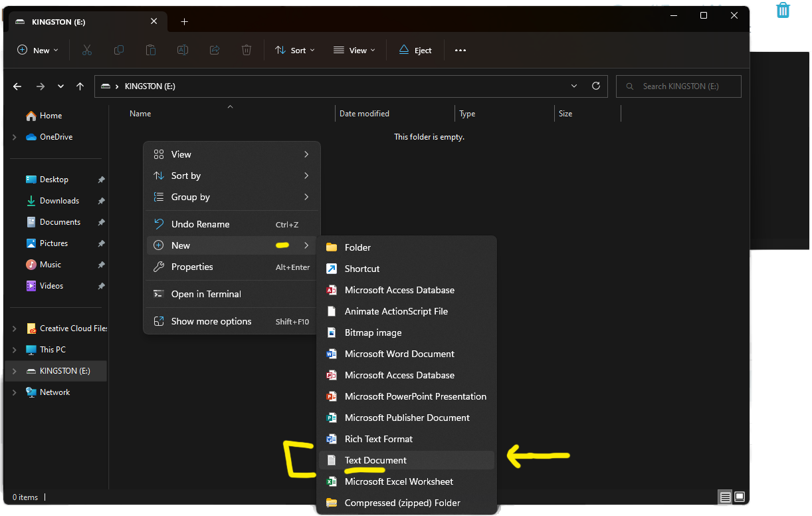Open Group by submenu in context menu
The width and height of the screenshot is (812, 516).
[x=232, y=197]
